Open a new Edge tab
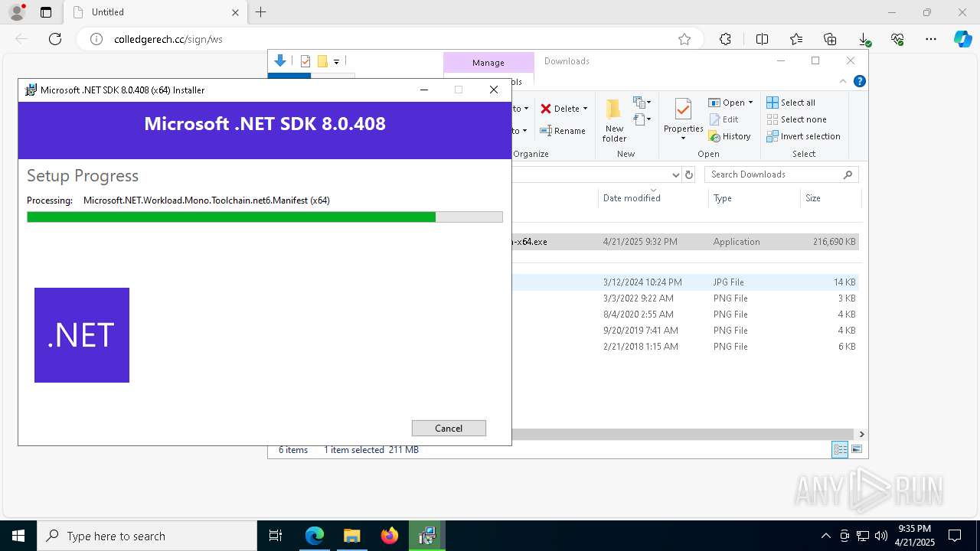 [x=261, y=12]
